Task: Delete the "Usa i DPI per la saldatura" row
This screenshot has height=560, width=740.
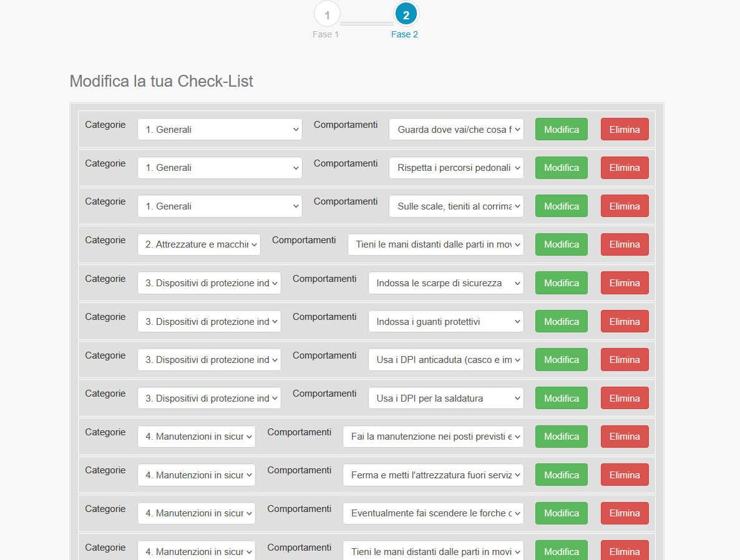Action: coord(624,398)
